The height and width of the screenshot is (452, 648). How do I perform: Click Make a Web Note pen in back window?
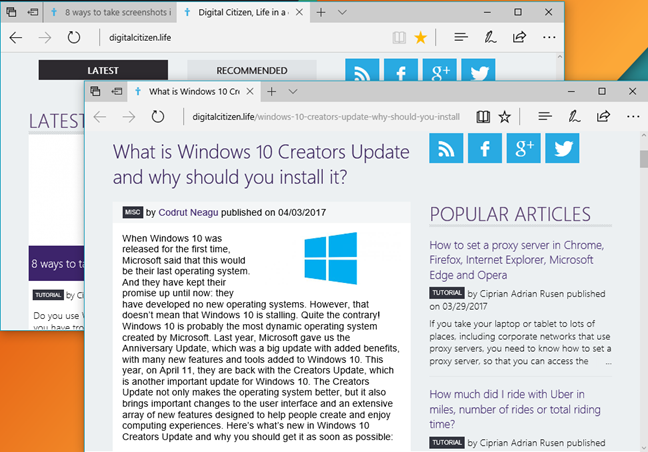pyautogui.click(x=490, y=38)
